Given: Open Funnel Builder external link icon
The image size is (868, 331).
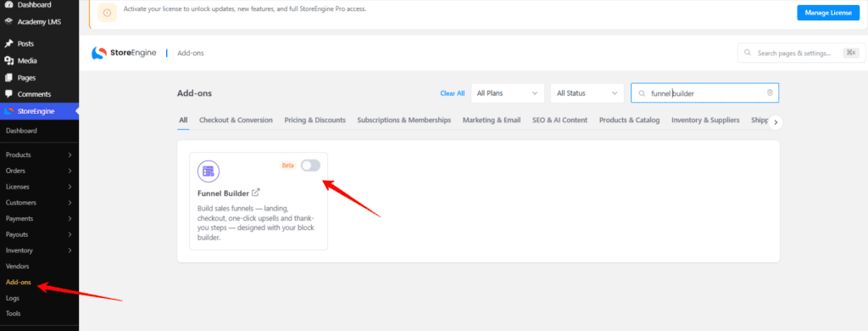Looking at the screenshot, I should coord(256,193).
